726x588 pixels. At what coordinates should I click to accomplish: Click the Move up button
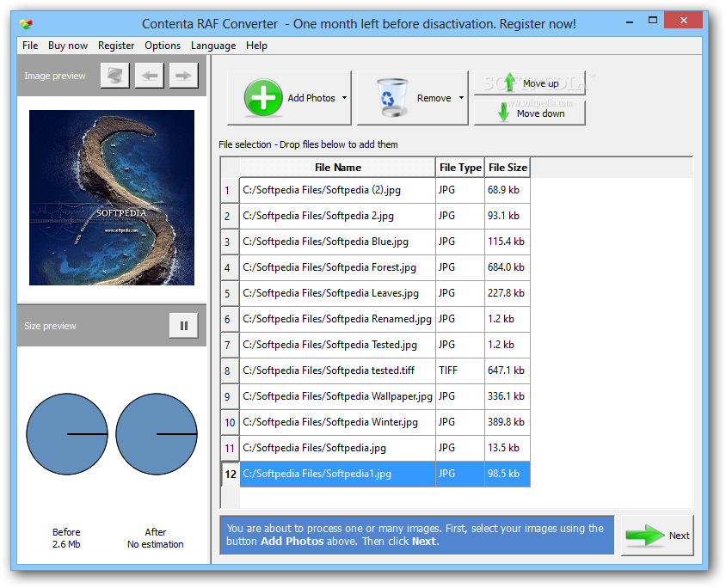530,83
